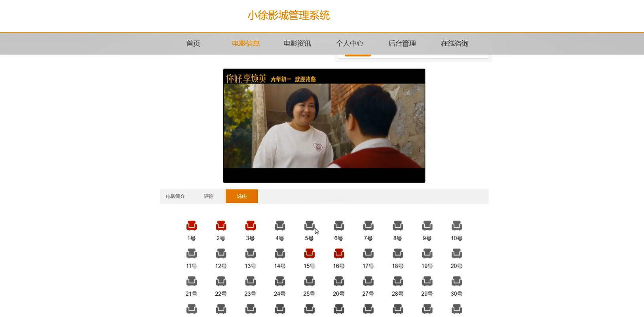Click the 小徐影城管理系统 site title
The image size is (644, 317).
coord(289,15)
